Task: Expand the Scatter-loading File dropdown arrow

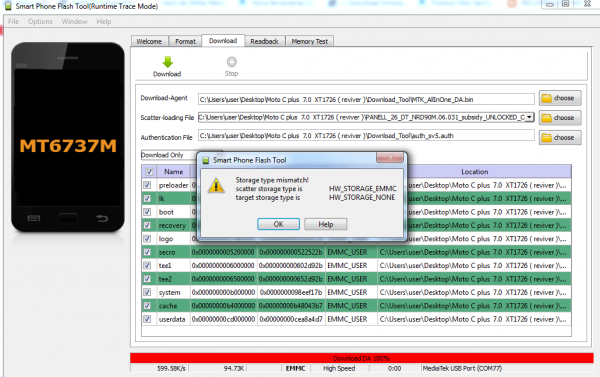Action: coord(529,117)
